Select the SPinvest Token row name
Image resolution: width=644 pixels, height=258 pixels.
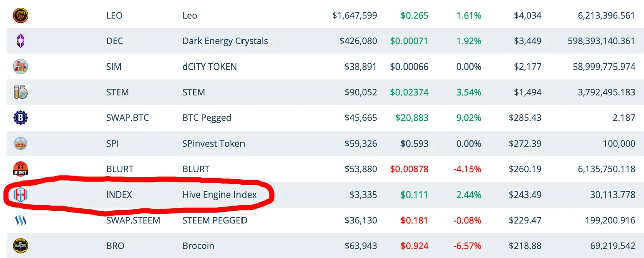coord(213,144)
